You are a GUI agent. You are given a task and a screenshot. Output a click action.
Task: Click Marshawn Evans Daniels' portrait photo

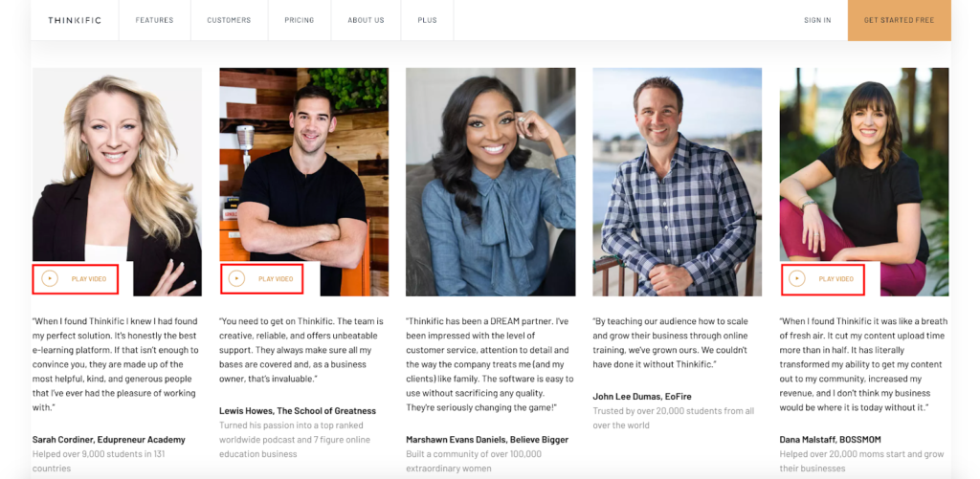[491, 182]
